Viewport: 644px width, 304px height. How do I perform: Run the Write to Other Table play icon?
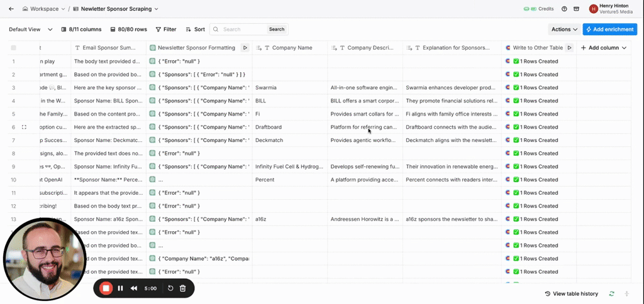tap(569, 48)
